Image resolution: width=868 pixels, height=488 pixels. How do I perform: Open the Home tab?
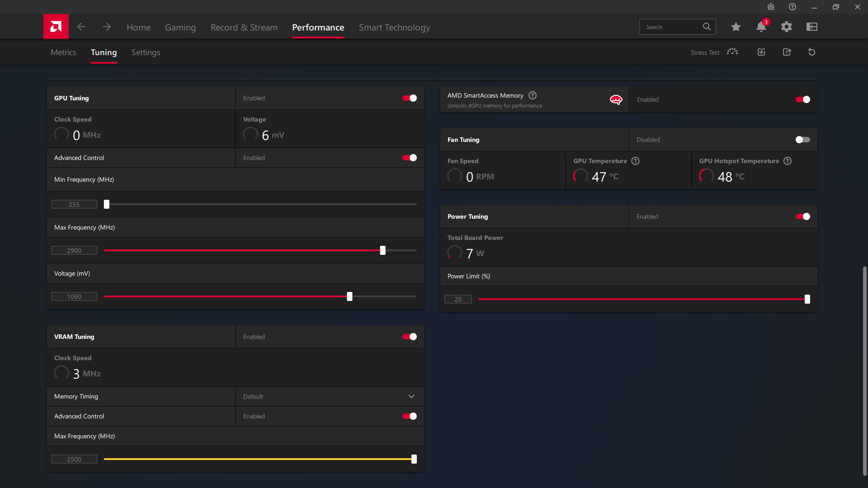[139, 28]
